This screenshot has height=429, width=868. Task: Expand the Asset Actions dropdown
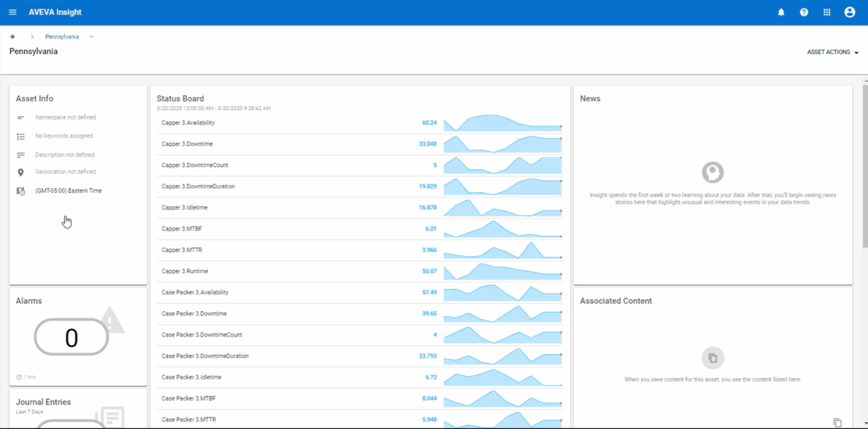[x=832, y=52]
